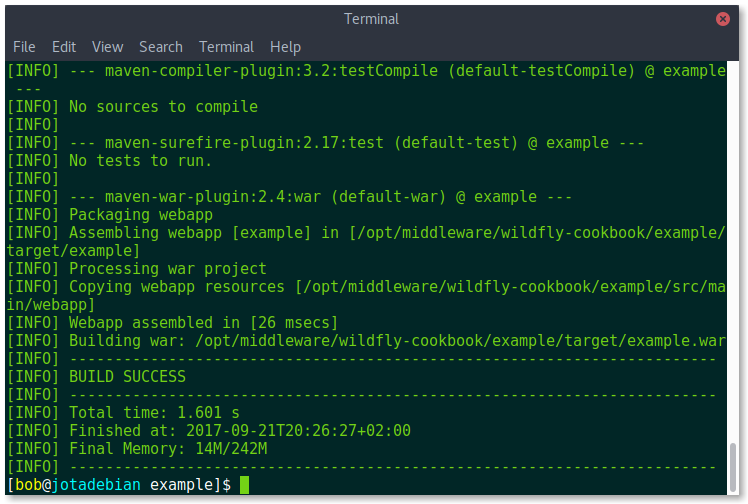The height and width of the screenshot is (504, 748).
Task: Open the View menu
Action: pos(107,47)
